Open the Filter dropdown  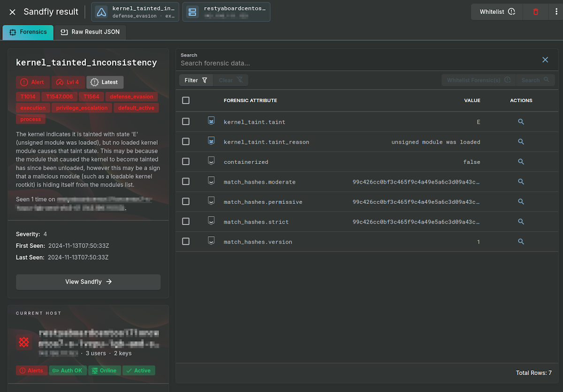point(196,80)
